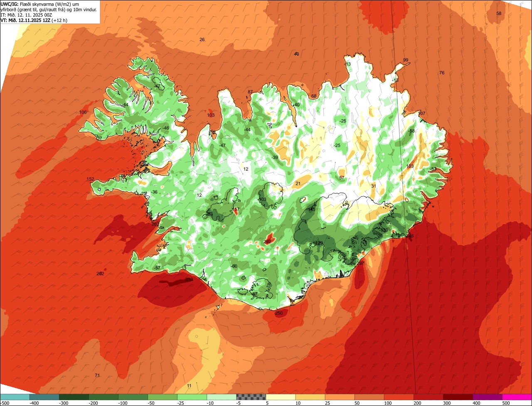Click the dark teal -400 to -300 legend swatch
Viewport: 532px width, 406px height.
coord(44,397)
